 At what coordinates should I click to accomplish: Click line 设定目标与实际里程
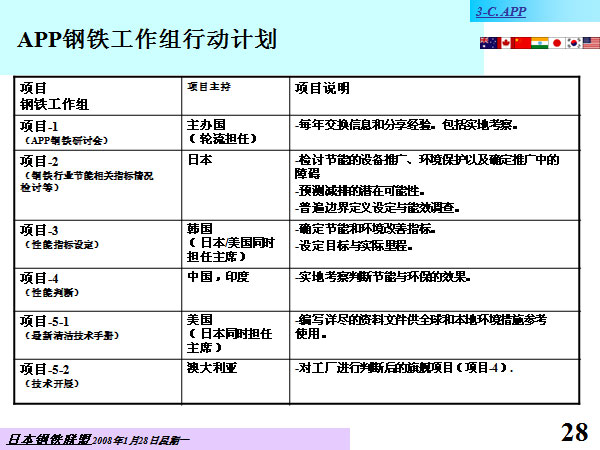354,246
